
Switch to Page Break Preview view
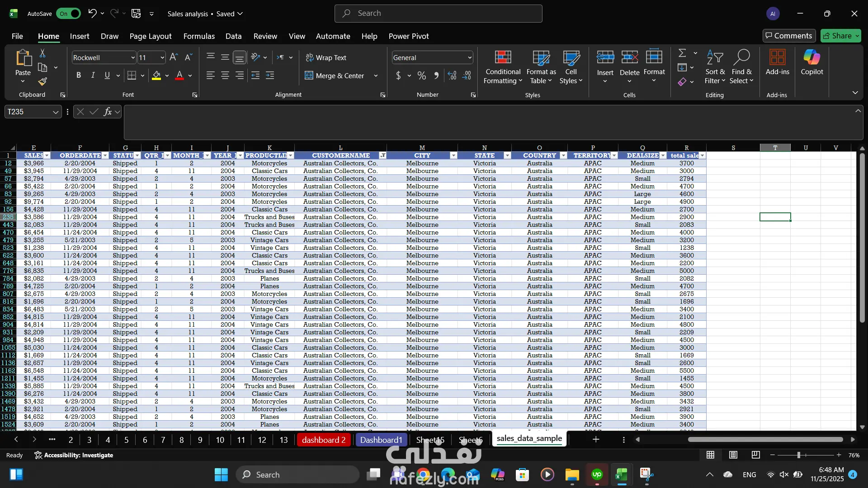tap(755, 455)
